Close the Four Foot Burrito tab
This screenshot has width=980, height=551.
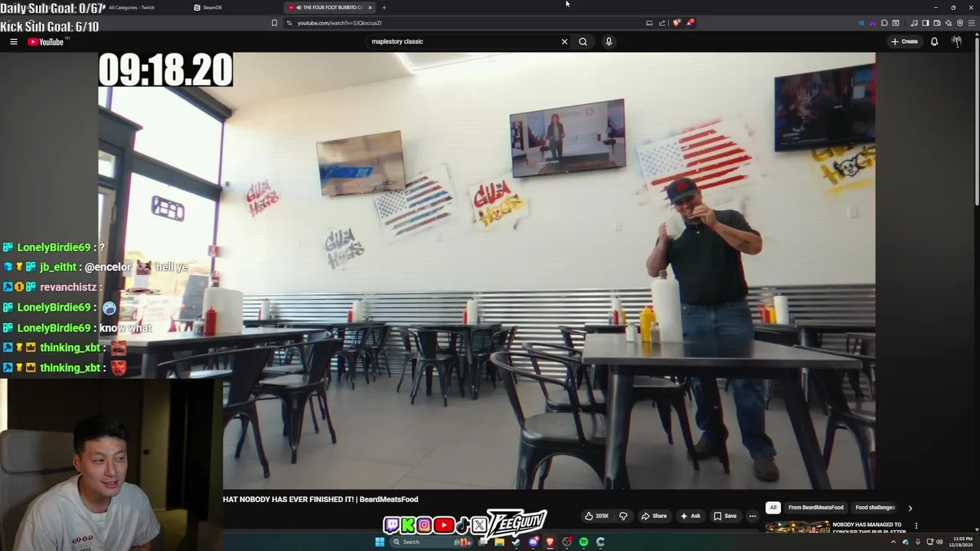pyautogui.click(x=370, y=8)
